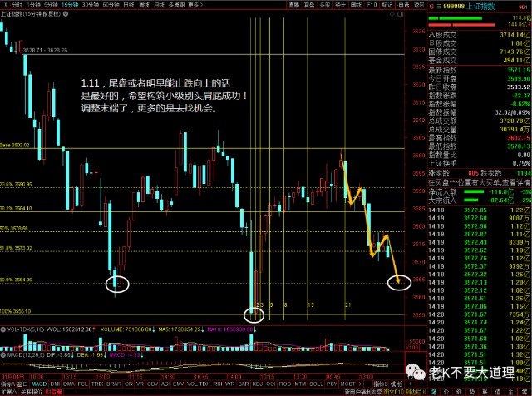Click the minus zoom button below the chart
This screenshot has height=396, width=532.
pyautogui.click(x=421, y=384)
